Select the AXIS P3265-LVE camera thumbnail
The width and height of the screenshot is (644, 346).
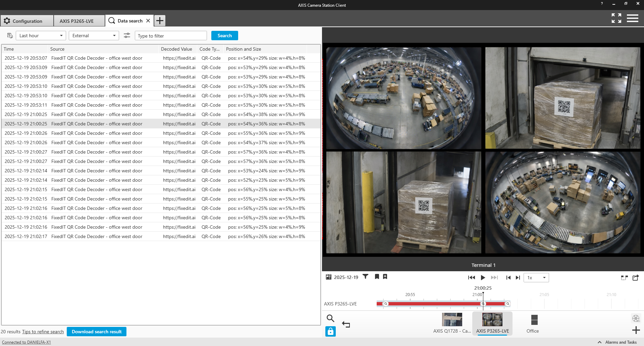(x=492, y=323)
